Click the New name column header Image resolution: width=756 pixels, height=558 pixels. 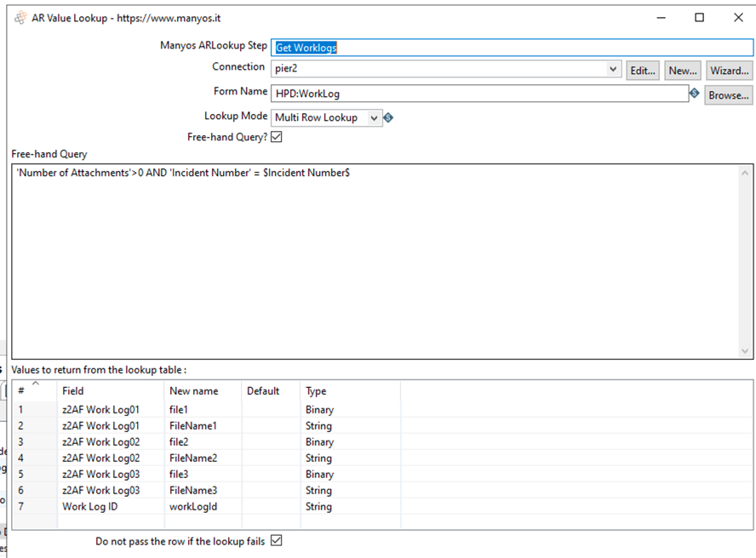click(x=203, y=391)
